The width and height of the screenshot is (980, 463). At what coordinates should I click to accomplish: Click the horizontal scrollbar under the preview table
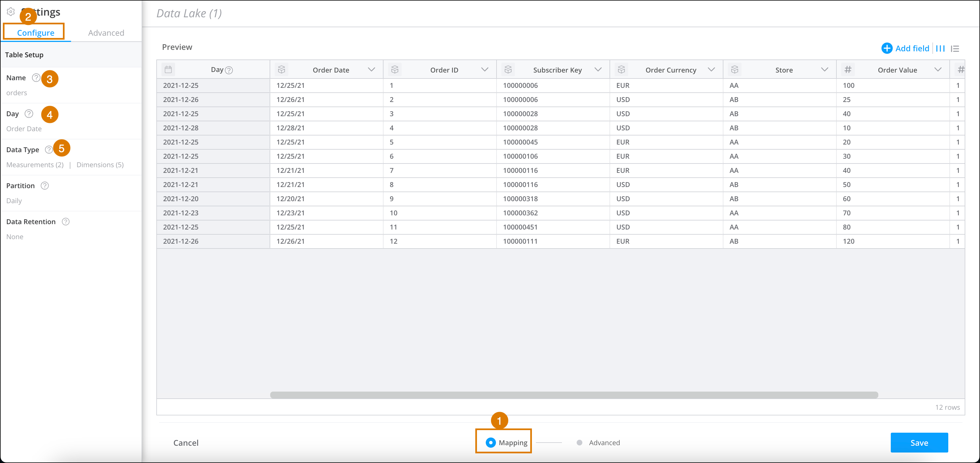pyautogui.click(x=574, y=395)
